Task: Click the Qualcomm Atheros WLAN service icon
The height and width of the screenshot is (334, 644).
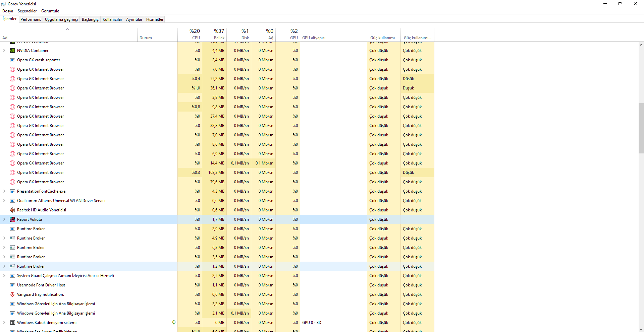Action: (x=12, y=201)
